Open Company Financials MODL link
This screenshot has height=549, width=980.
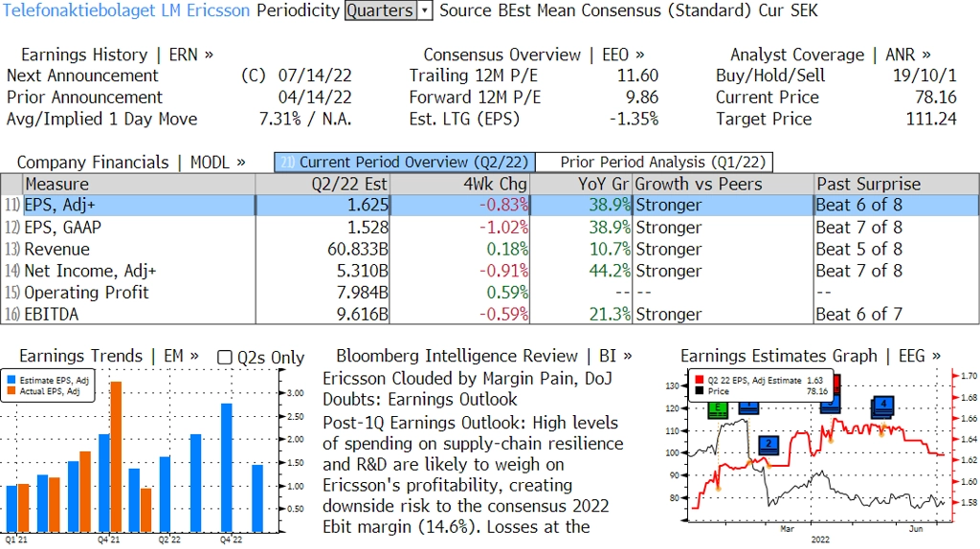point(131,163)
